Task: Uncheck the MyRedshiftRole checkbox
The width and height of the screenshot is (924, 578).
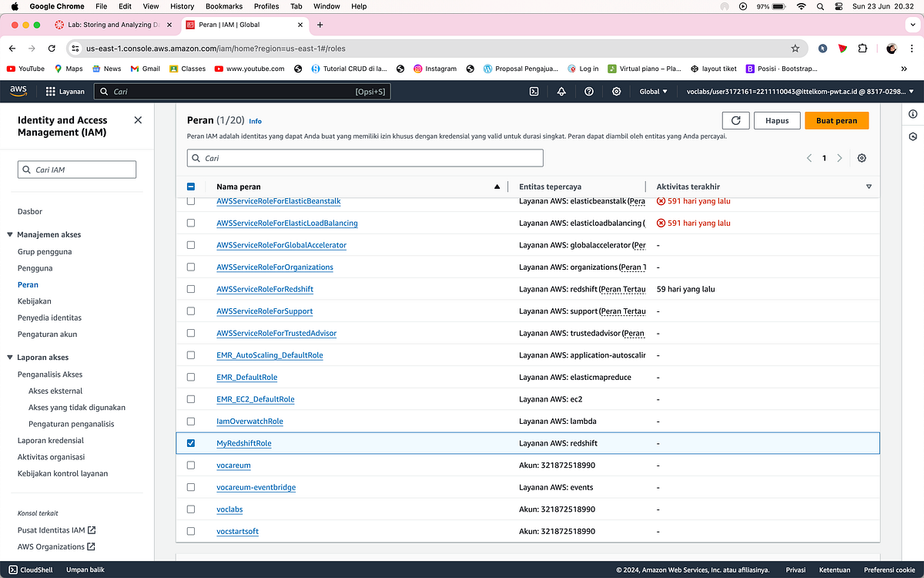Action: [191, 443]
